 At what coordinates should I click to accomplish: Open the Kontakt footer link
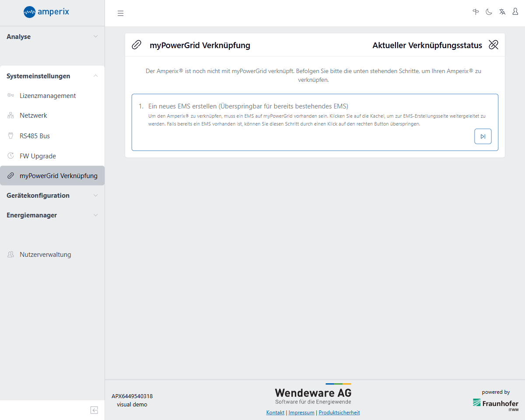275,413
